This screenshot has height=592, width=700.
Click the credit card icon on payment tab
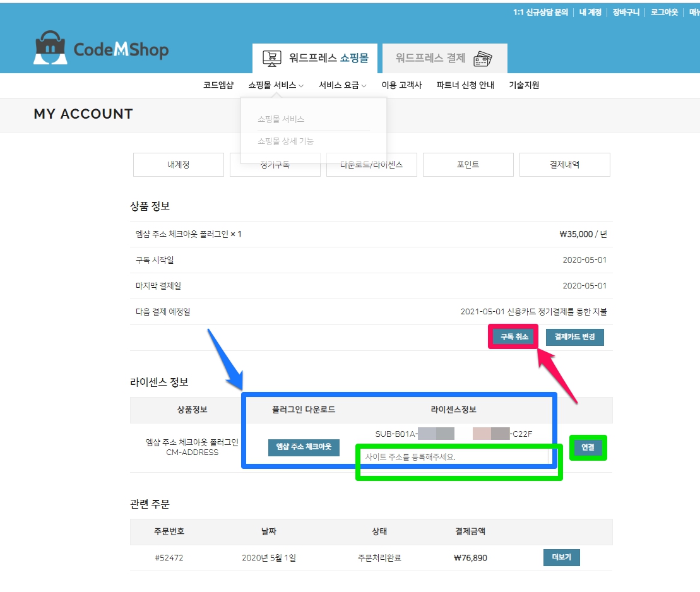[x=483, y=59]
